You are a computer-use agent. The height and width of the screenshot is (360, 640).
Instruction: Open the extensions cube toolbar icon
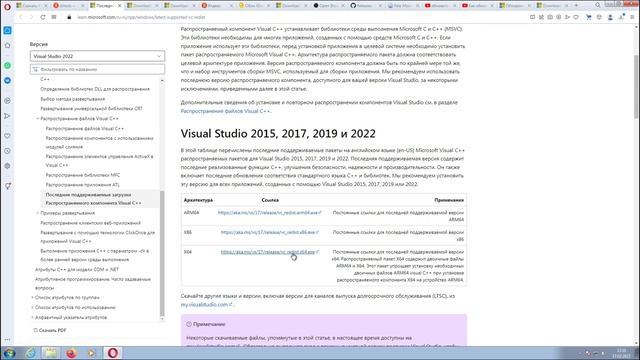(599, 17)
